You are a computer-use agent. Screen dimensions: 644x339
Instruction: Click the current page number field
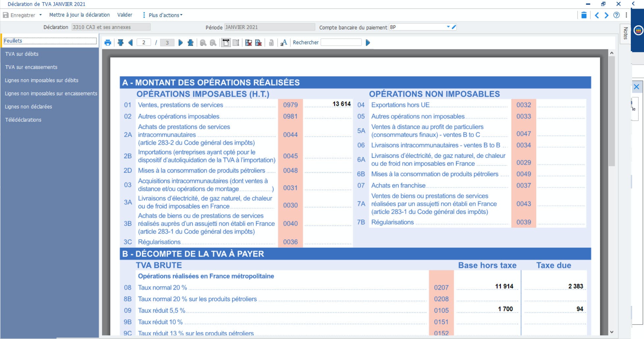144,42
